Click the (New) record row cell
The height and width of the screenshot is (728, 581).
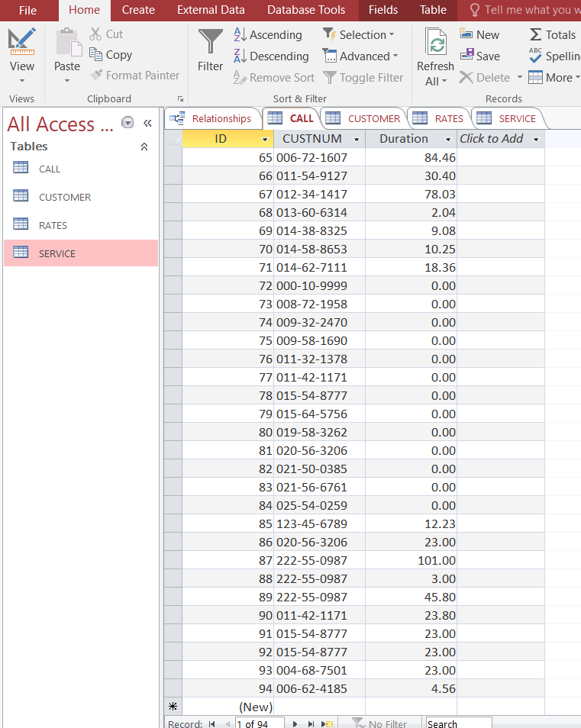[x=228, y=707]
